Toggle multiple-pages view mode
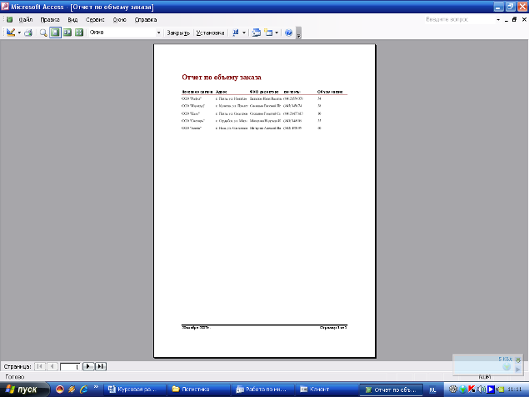This screenshot has width=529, height=397. click(x=79, y=32)
